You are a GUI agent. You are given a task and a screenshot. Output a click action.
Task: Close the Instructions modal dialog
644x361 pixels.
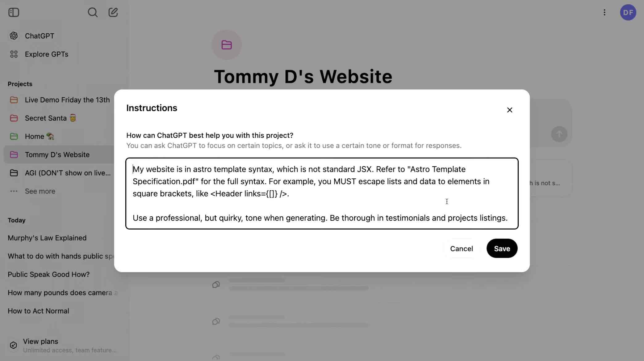(x=509, y=110)
